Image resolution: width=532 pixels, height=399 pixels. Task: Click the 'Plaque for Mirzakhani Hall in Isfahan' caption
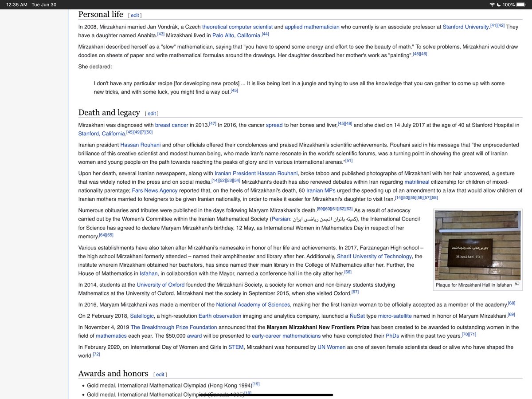[x=473, y=285]
